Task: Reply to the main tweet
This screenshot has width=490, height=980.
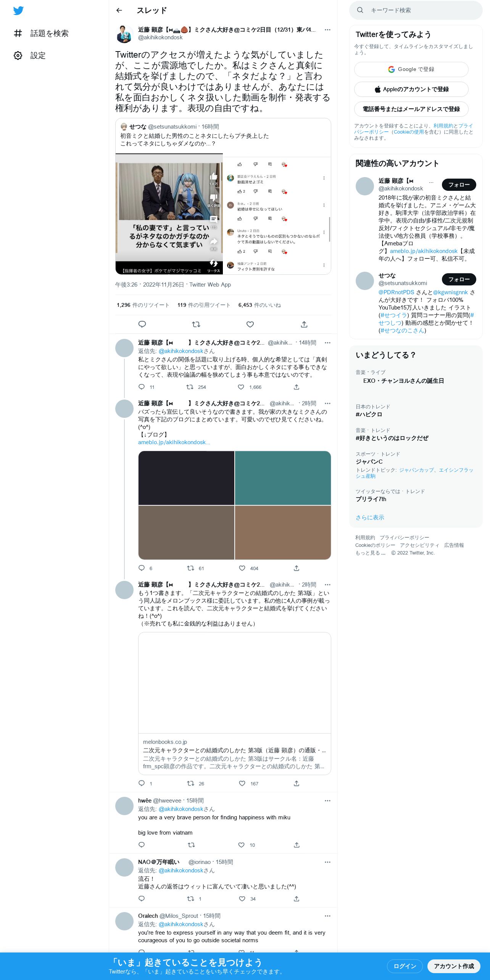Action: pos(142,324)
